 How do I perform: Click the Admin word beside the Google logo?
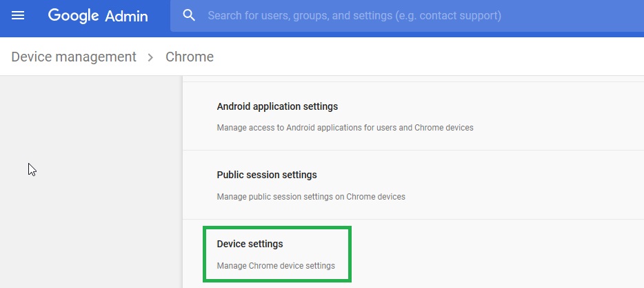(x=126, y=16)
